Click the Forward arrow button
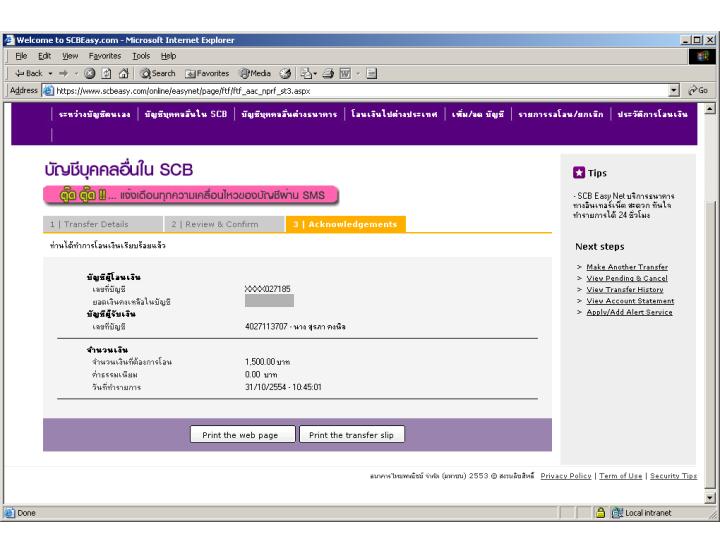 tap(63, 73)
